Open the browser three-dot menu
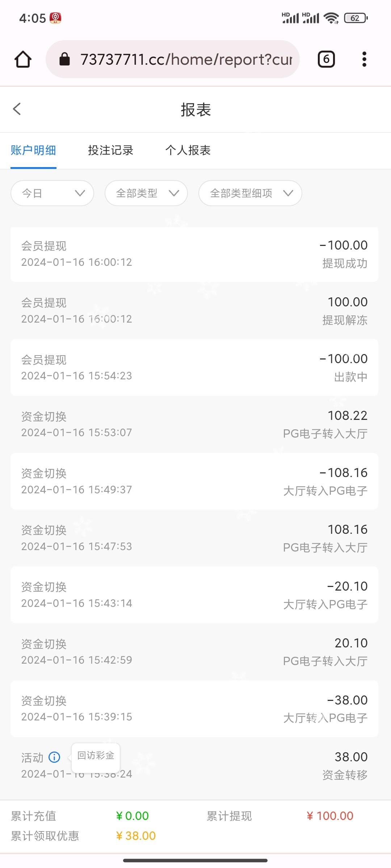Screen dimensions: 391x868 (364, 59)
